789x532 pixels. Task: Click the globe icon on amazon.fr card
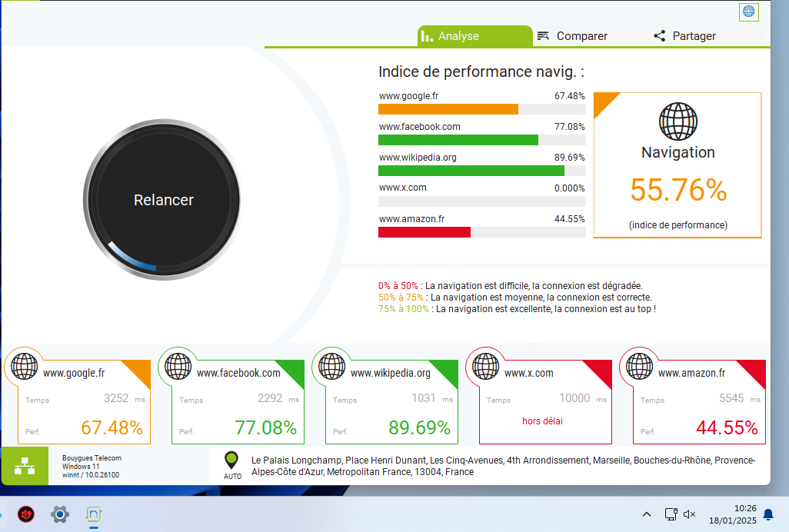[x=639, y=366]
